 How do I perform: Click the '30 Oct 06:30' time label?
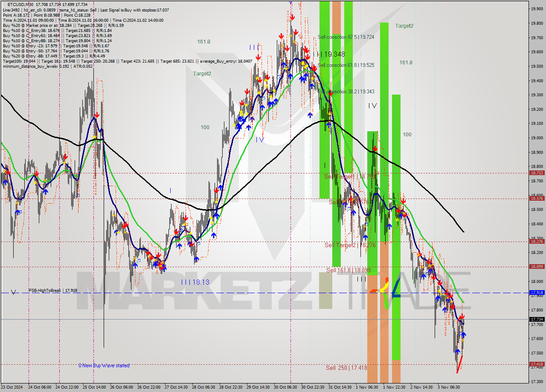pyautogui.click(x=285, y=387)
